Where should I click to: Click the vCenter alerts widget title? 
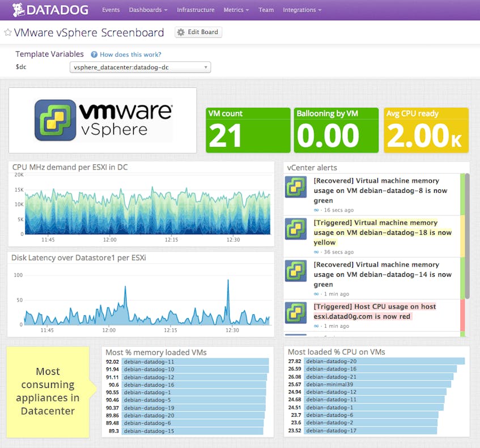coord(312,168)
